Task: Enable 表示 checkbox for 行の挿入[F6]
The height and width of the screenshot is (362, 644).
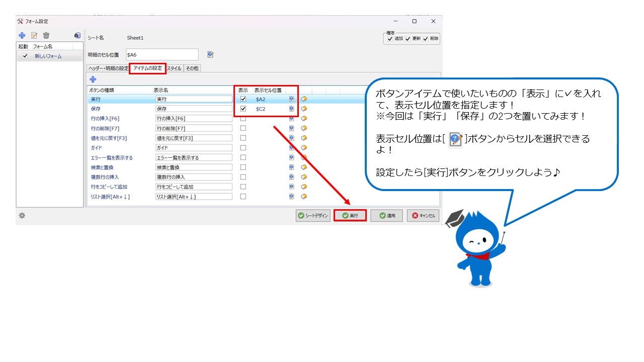Action: point(244,119)
